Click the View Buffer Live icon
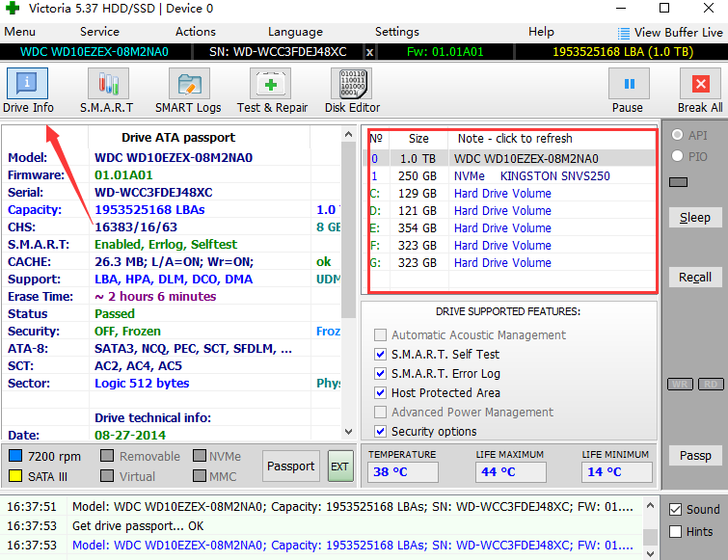 (624, 33)
